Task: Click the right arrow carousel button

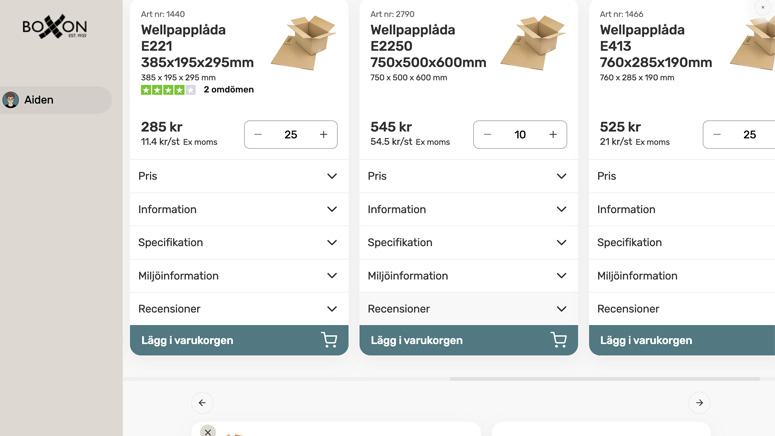Action: (699, 403)
